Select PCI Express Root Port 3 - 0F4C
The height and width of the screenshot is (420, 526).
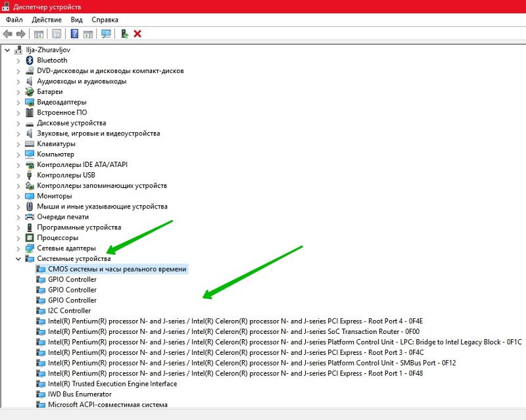click(236, 352)
